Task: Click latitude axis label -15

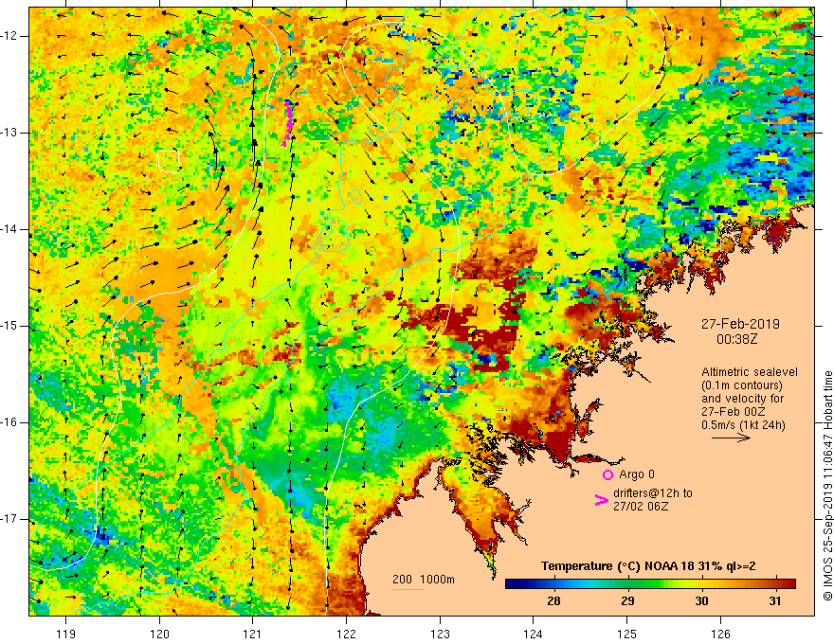Action: point(10,326)
